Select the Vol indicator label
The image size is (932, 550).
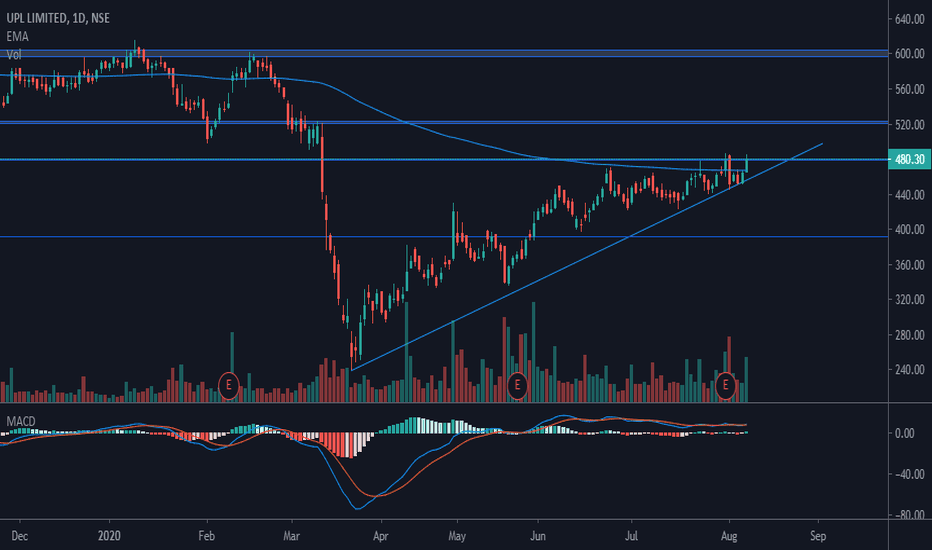click(x=14, y=55)
